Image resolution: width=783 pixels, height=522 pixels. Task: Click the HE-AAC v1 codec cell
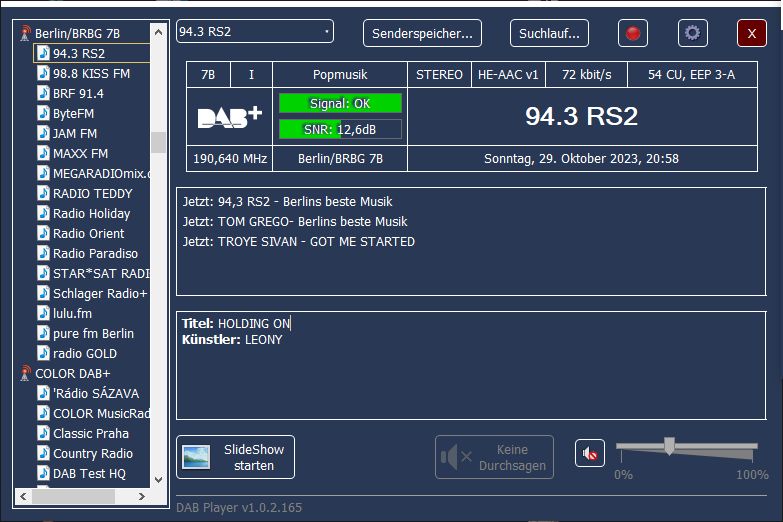coord(508,74)
